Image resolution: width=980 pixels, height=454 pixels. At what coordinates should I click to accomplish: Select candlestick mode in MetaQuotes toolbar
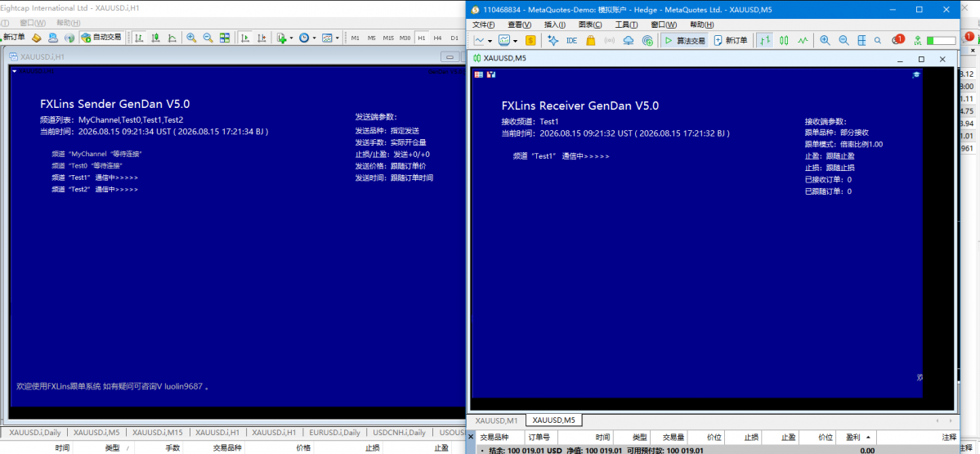coord(784,40)
